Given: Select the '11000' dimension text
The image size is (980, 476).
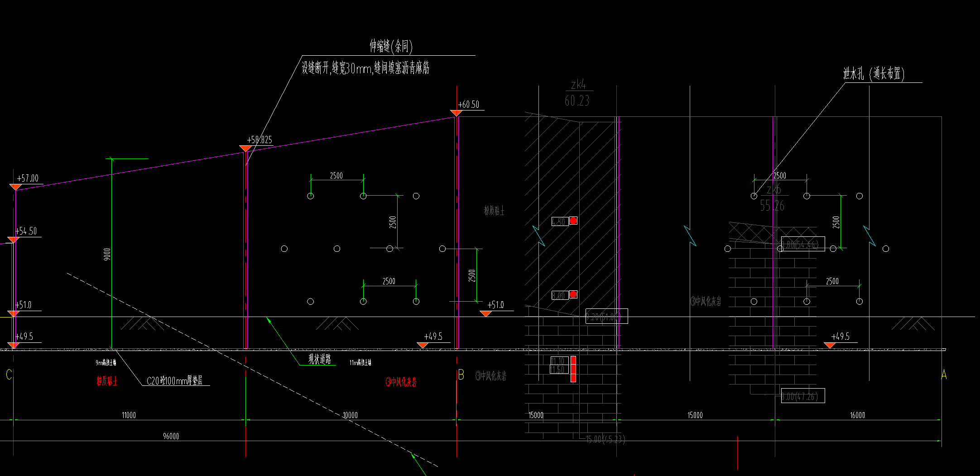Looking at the screenshot, I should click(129, 415).
